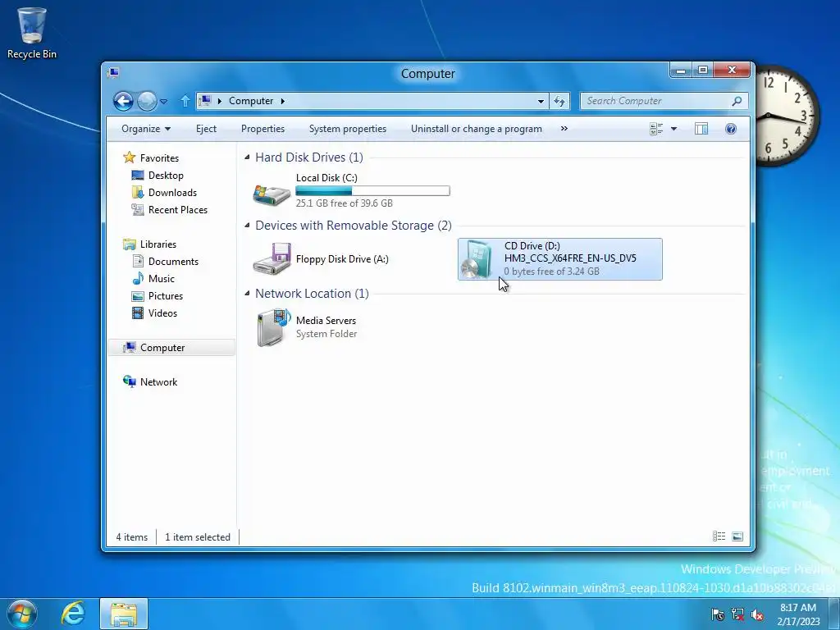Click the window system menu icon
840x630 pixels.
[113, 73]
